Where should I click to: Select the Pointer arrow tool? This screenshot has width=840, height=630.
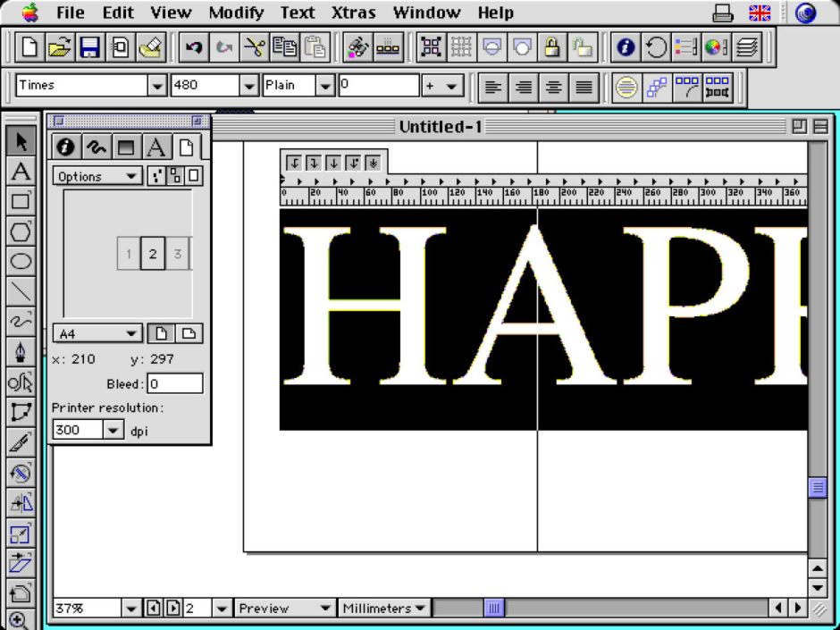coord(21,141)
